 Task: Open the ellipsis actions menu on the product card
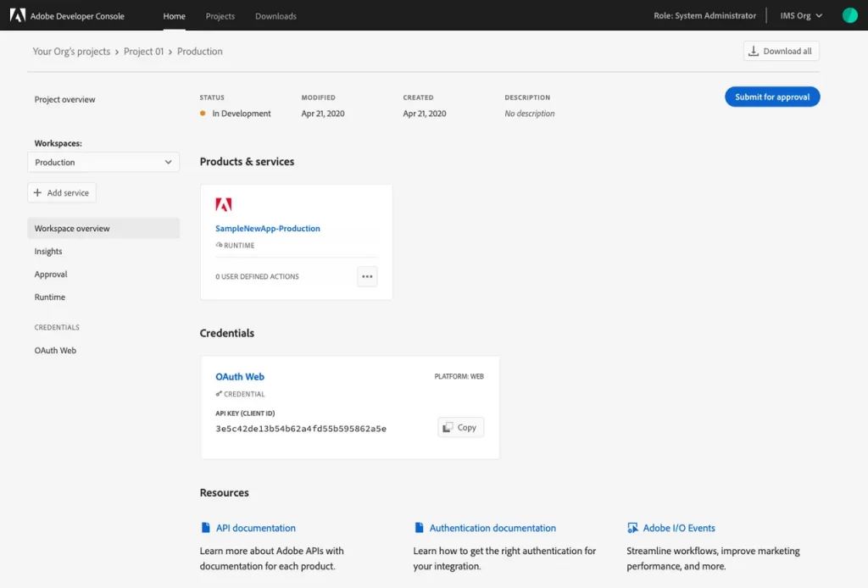(x=367, y=276)
